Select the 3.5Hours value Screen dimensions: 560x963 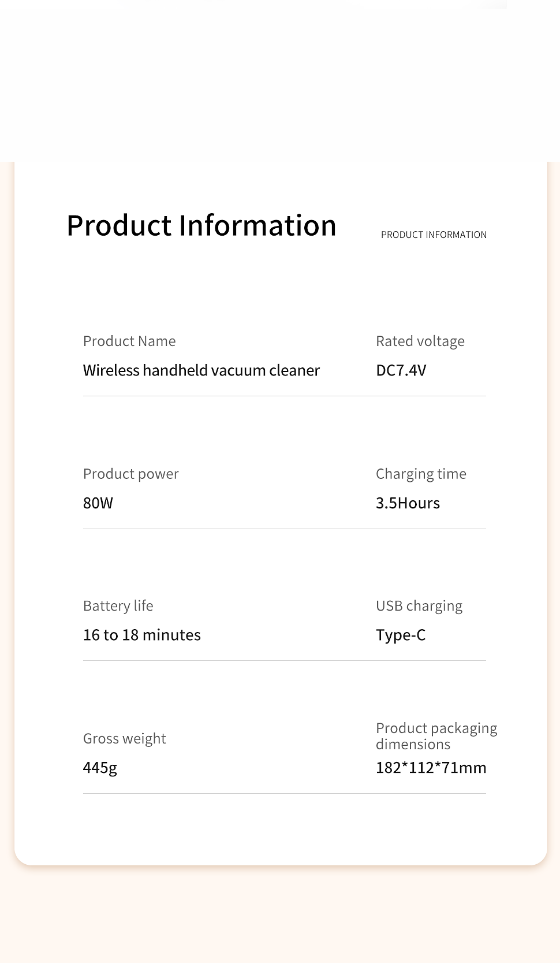(408, 503)
